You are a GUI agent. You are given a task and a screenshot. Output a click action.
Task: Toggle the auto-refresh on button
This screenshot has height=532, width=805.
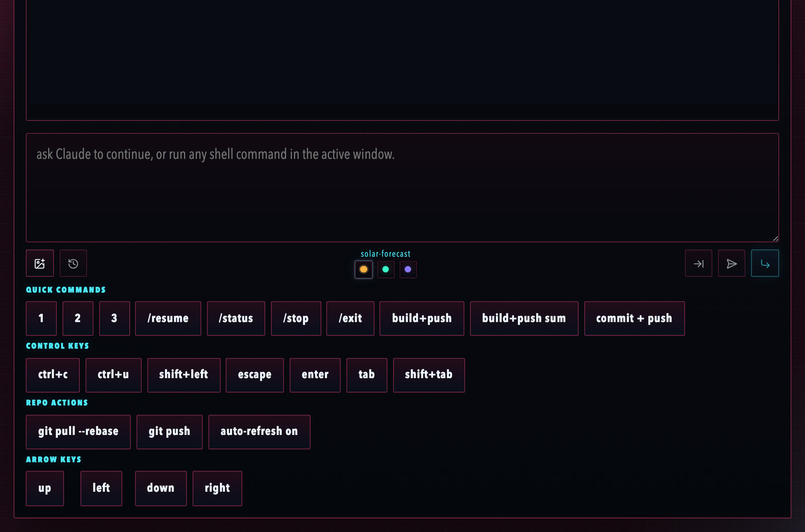pyautogui.click(x=259, y=432)
